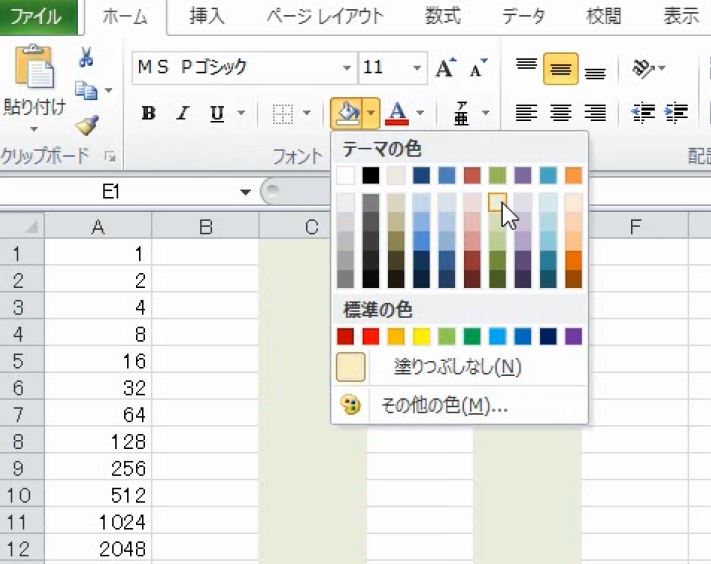This screenshot has height=564, width=711.
Task: Toggle align text right
Action: [x=595, y=113]
